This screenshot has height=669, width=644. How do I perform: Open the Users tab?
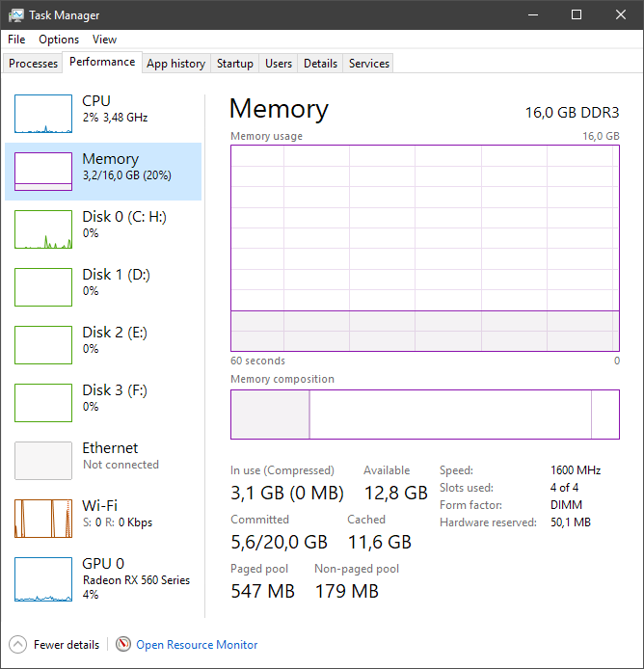point(279,64)
